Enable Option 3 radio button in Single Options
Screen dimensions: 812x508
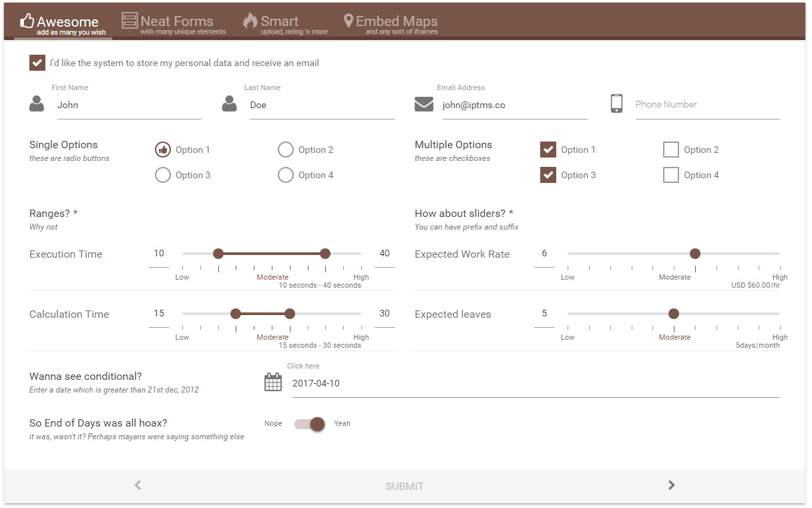click(162, 175)
